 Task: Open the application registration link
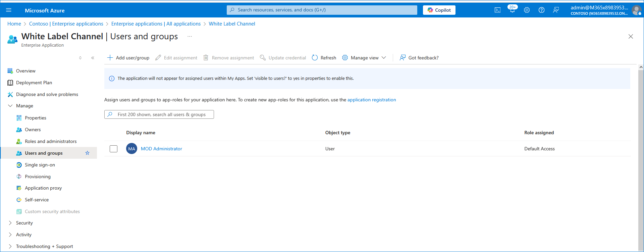(372, 100)
